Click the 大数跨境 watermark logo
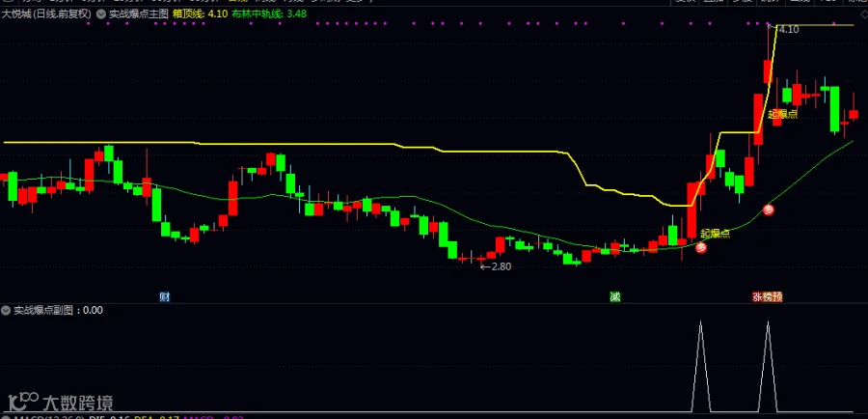868x419 pixels. pyautogui.click(x=61, y=402)
